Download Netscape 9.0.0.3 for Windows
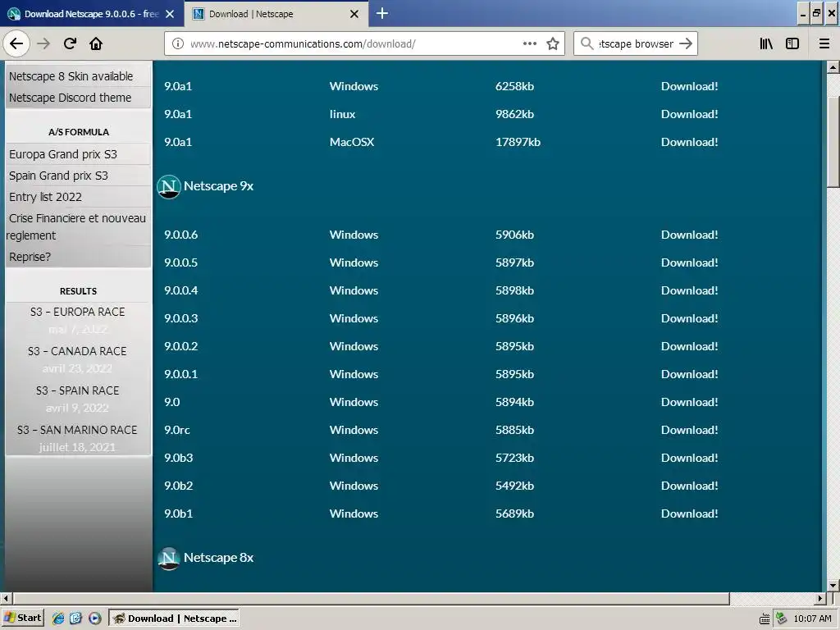 [x=689, y=318]
